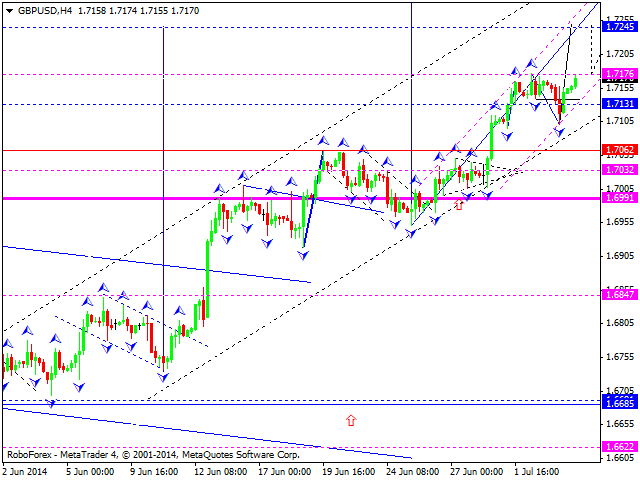Click the 9 Jun 16:00 time label
Image resolution: width=640 pixels, height=480 pixels.
pos(156,470)
